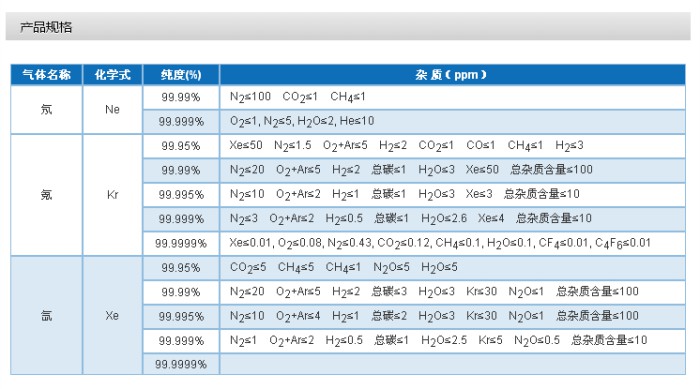Select the Xe≤0.01 impurity row for Krypton
The image size is (700, 389).
[452, 243]
